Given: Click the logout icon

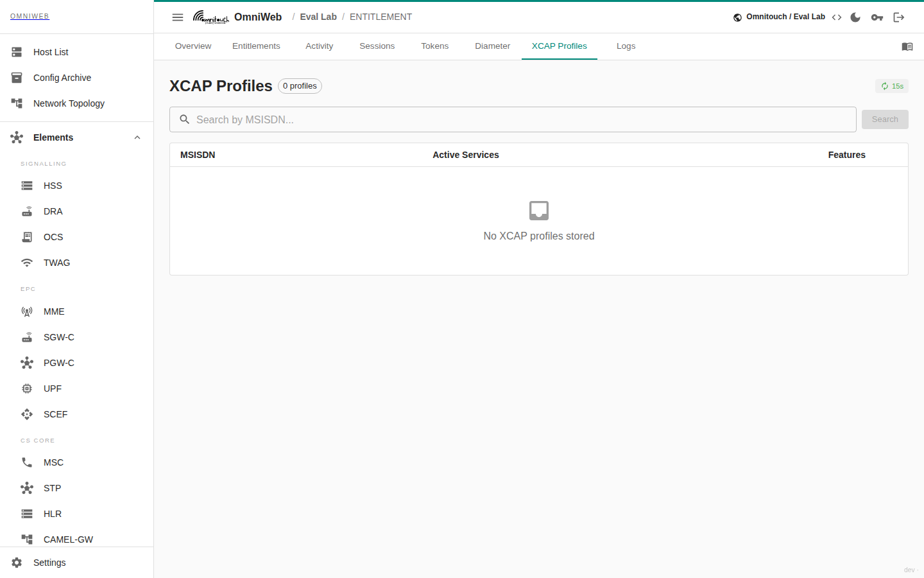Looking at the screenshot, I should pos(899,17).
